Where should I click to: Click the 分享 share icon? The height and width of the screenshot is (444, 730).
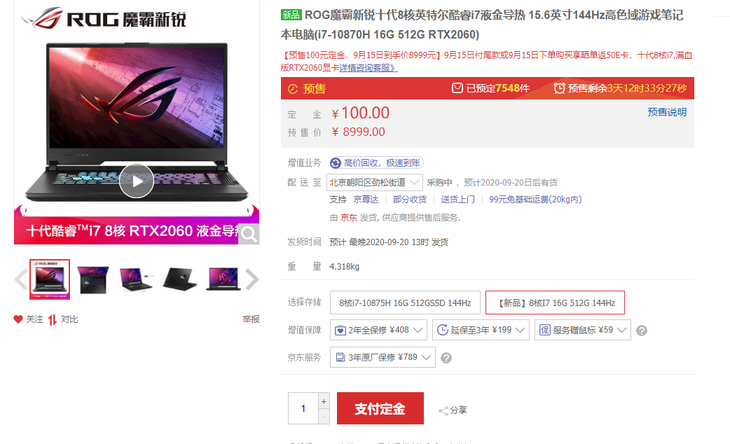click(x=443, y=410)
